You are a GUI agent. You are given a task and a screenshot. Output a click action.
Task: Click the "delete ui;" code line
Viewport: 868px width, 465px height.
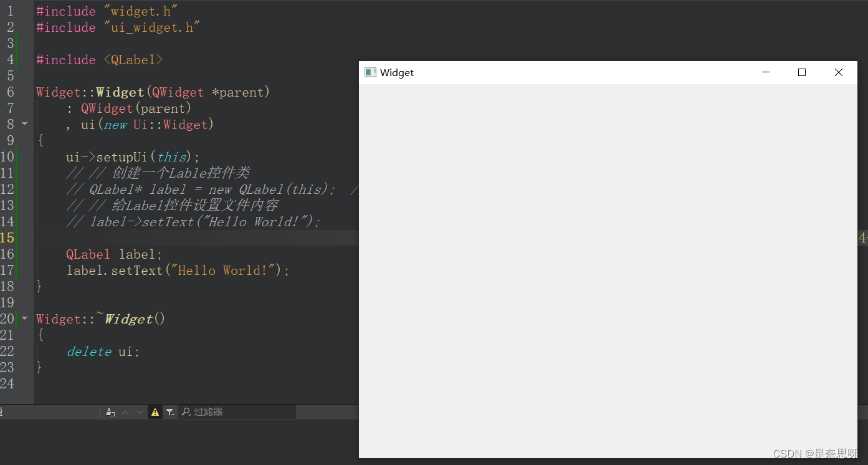click(103, 352)
